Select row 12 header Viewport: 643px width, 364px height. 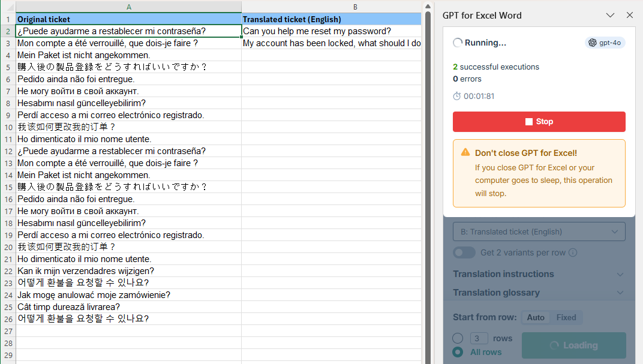(8, 151)
